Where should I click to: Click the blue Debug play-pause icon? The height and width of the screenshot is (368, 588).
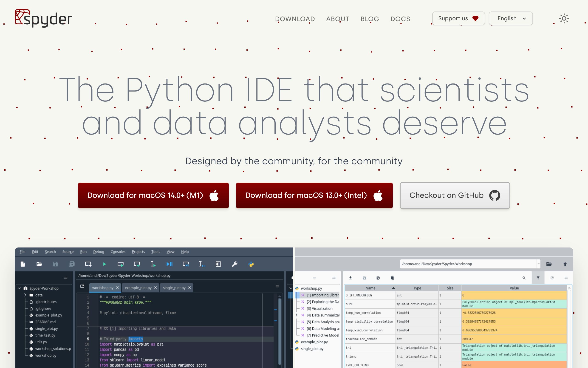pos(169,264)
